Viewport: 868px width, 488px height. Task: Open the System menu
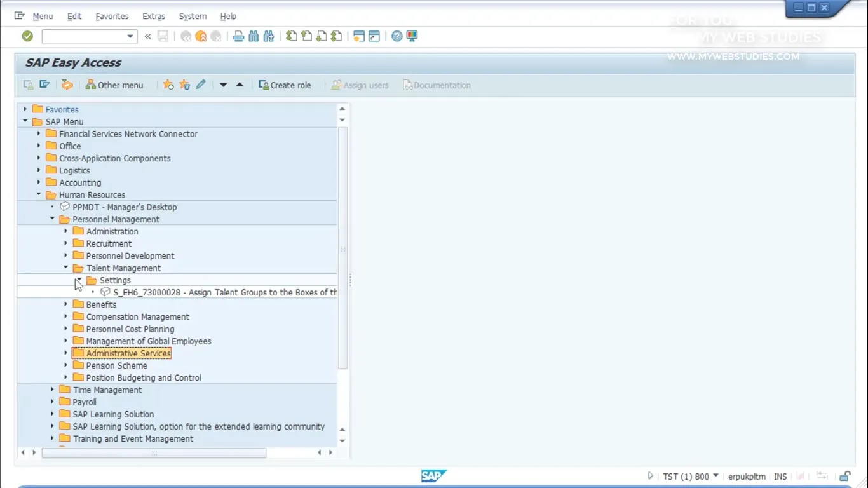click(x=193, y=17)
